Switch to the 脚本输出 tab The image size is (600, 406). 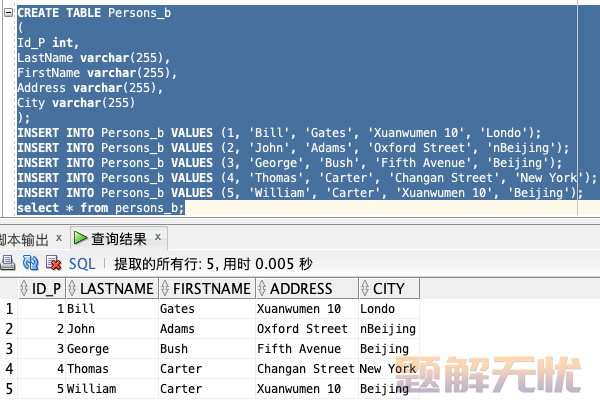click(24, 240)
